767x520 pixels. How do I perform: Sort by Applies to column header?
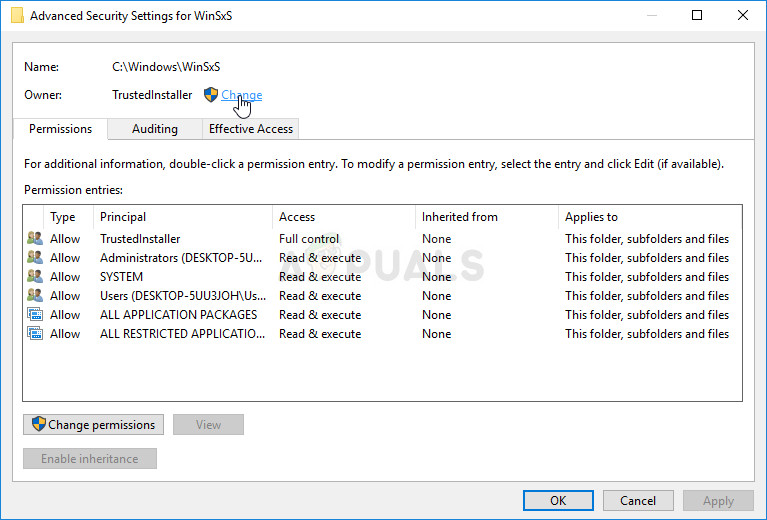point(650,217)
